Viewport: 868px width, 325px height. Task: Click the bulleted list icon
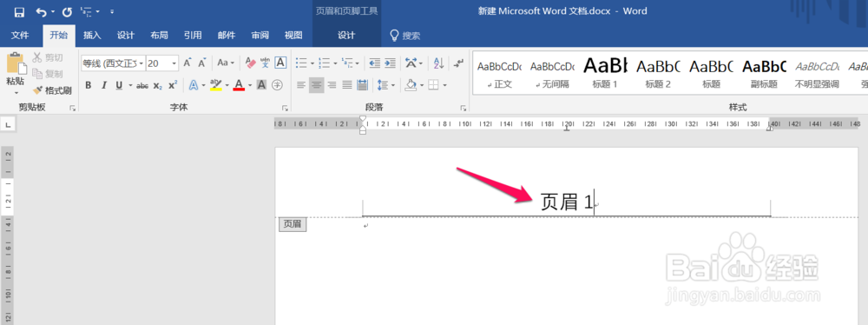pos(301,63)
